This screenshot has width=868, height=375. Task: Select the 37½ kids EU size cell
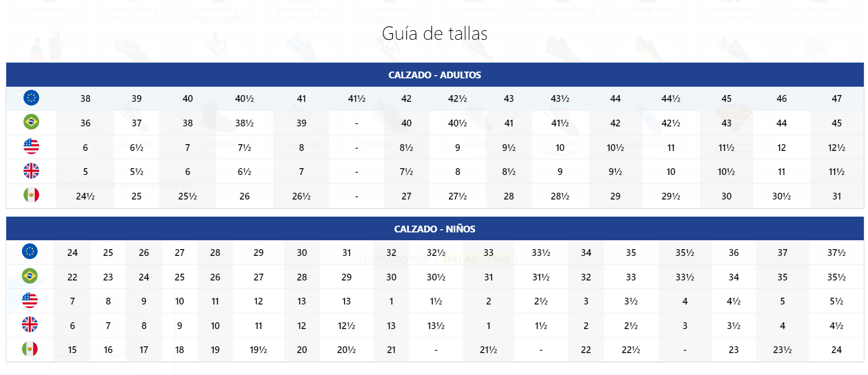point(836,253)
